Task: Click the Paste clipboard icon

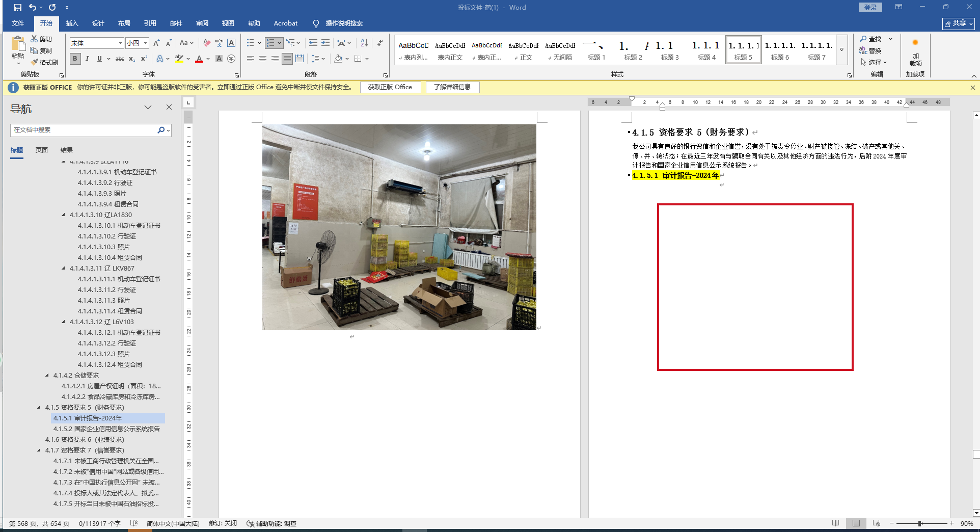Action: pos(18,45)
